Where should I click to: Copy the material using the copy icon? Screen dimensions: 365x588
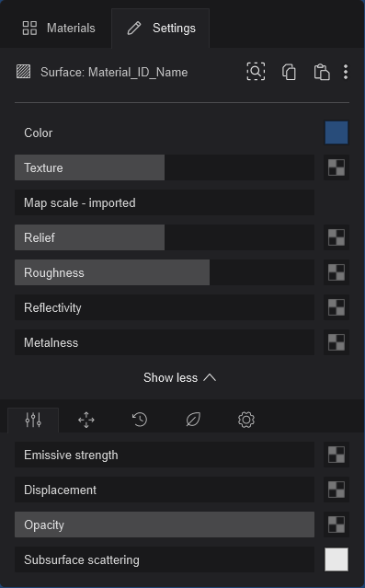coord(289,72)
